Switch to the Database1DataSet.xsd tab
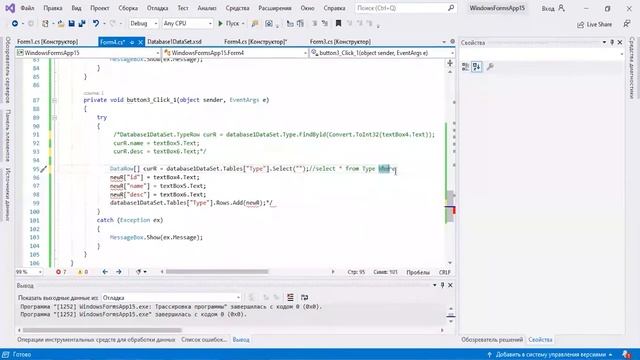The width and height of the screenshot is (640, 360). (x=174, y=42)
